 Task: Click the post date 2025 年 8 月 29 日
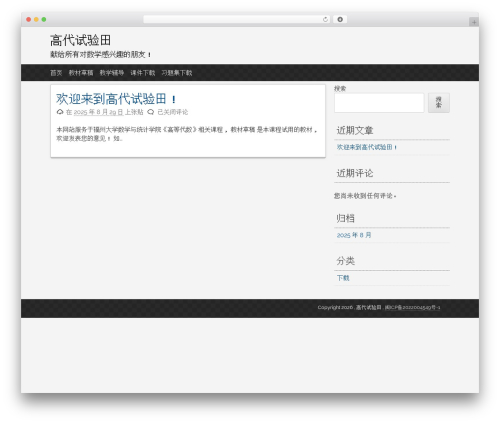tap(98, 112)
